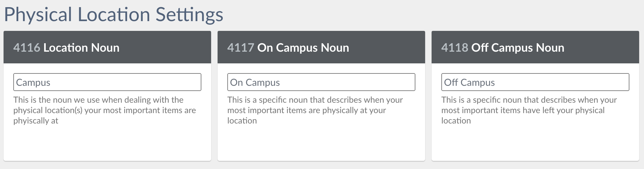Click the Off Campus Noun help description
The image size is (644, 169).
tap(529, 110)
